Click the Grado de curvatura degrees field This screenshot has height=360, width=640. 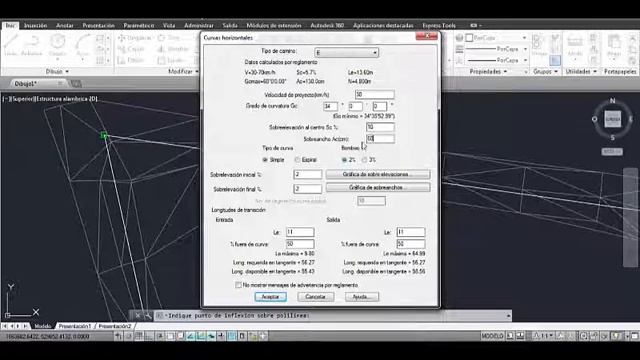330,107
